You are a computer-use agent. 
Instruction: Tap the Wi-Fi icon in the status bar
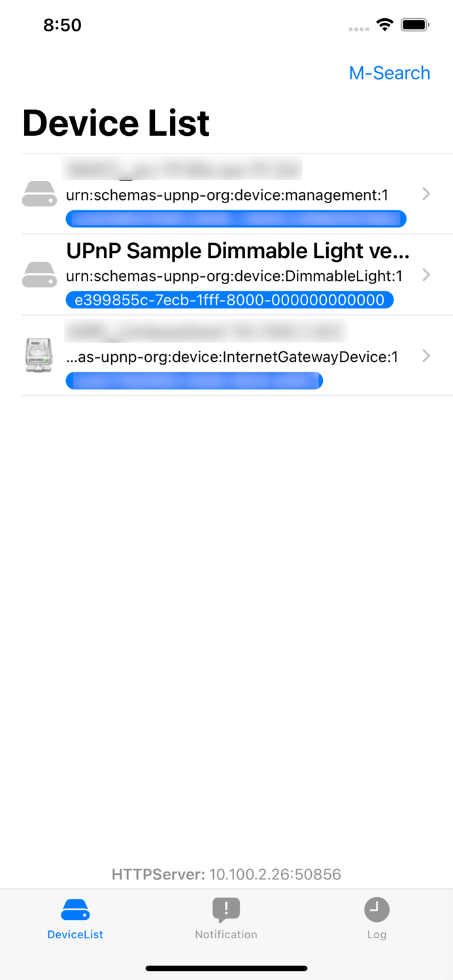(x=384, y=24)
